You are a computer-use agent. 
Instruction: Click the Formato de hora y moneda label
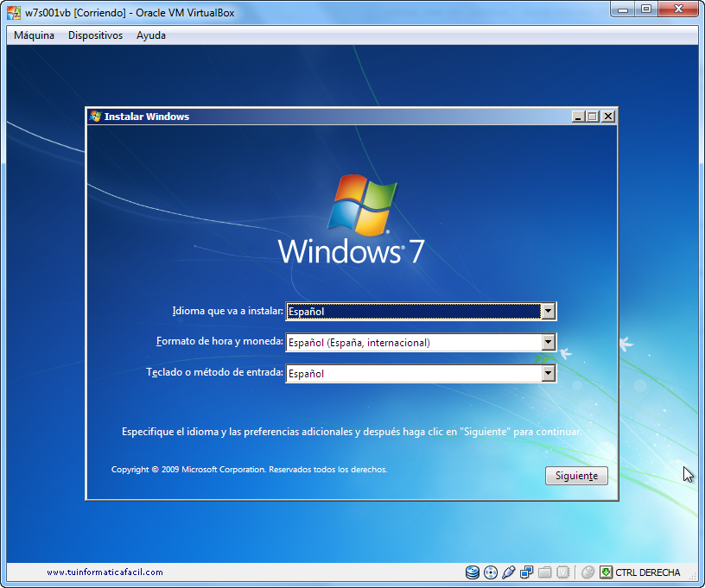(219, 341)
